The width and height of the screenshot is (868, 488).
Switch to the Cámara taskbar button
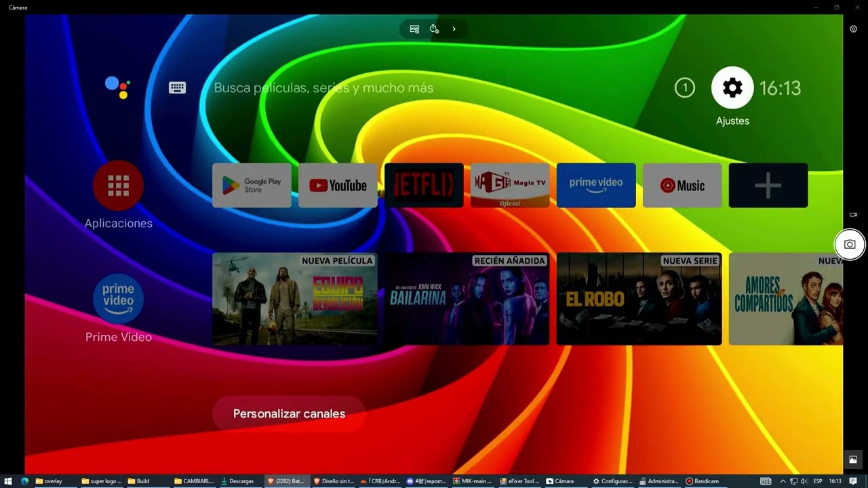tap(565, 481)
